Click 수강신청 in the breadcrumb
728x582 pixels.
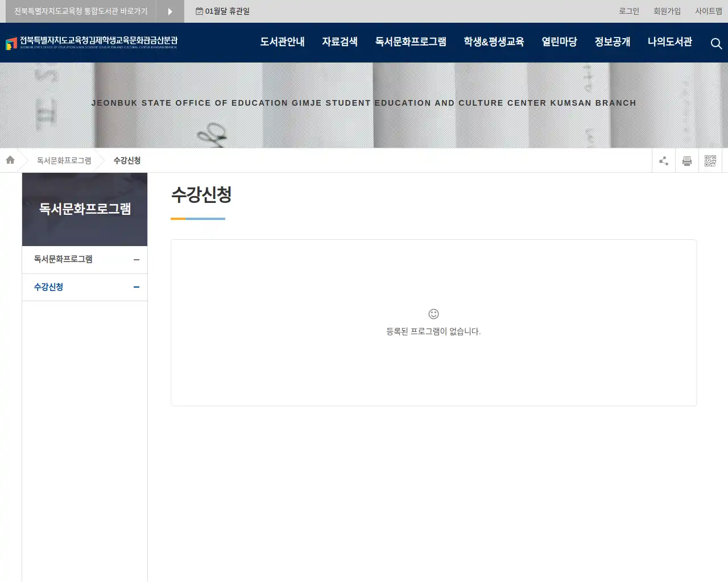(x=127, y=160)
